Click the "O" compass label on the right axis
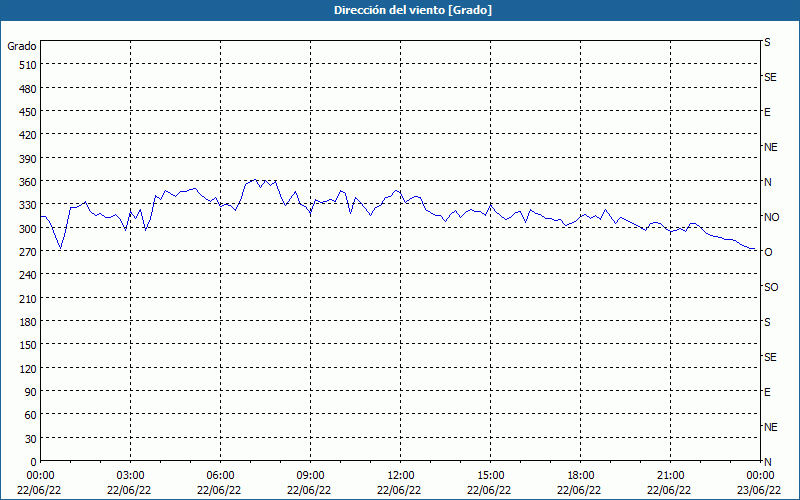This screenshot has height=500, width=800. [x=768, y=252]
